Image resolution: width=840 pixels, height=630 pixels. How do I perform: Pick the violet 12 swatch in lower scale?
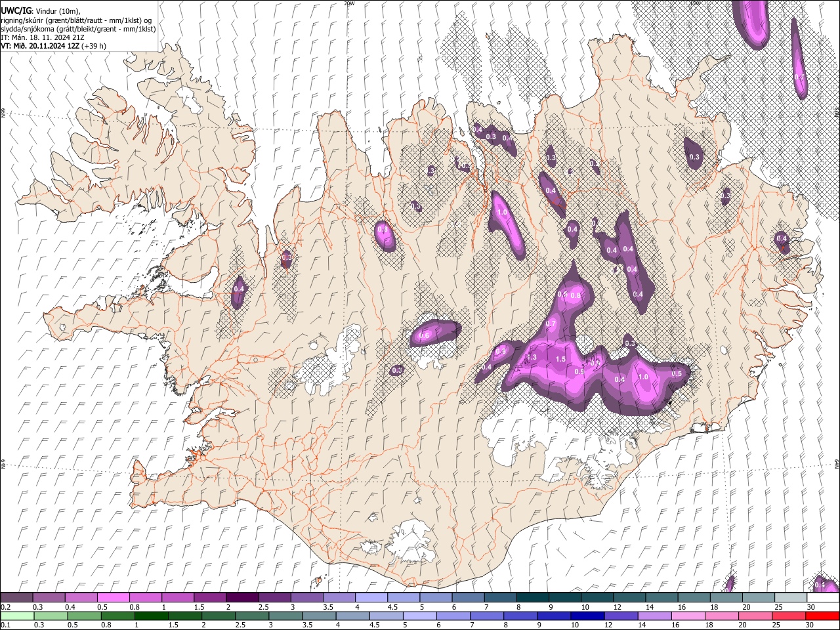click(x=621, y=616)
